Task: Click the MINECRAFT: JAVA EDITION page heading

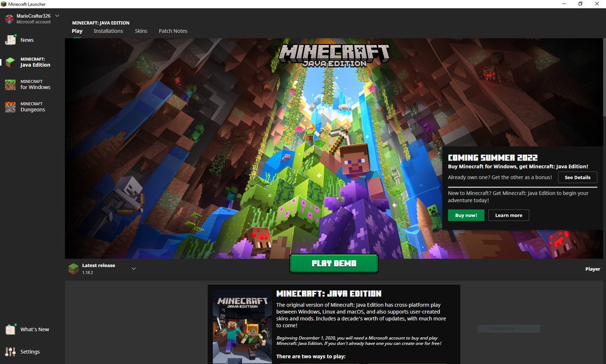Action: (100, 23)
